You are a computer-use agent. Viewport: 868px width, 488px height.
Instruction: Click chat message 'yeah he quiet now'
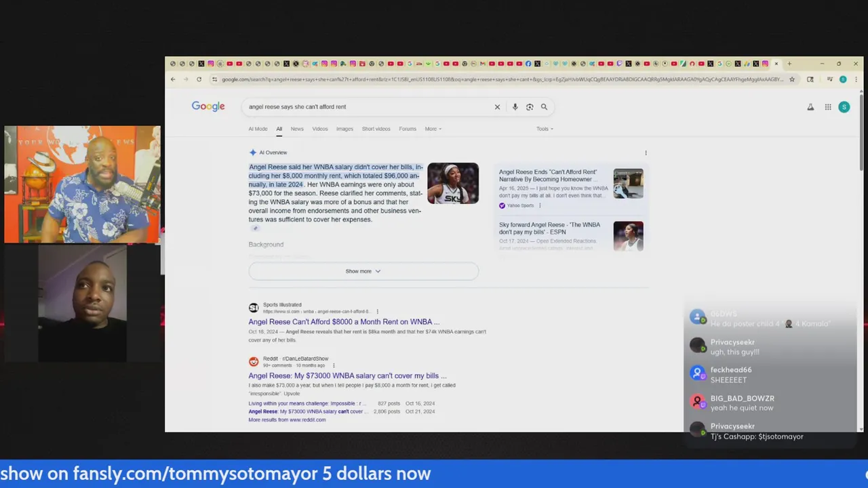click(742, 408)
